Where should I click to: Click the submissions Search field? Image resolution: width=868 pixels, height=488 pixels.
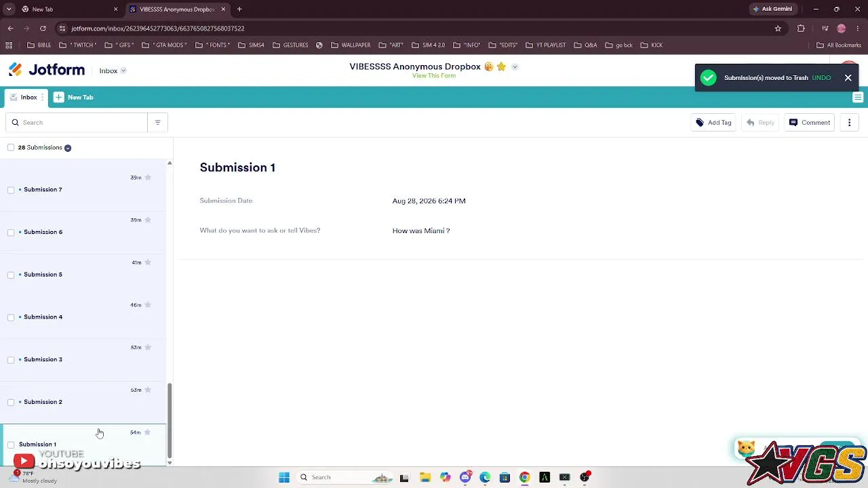77,123
